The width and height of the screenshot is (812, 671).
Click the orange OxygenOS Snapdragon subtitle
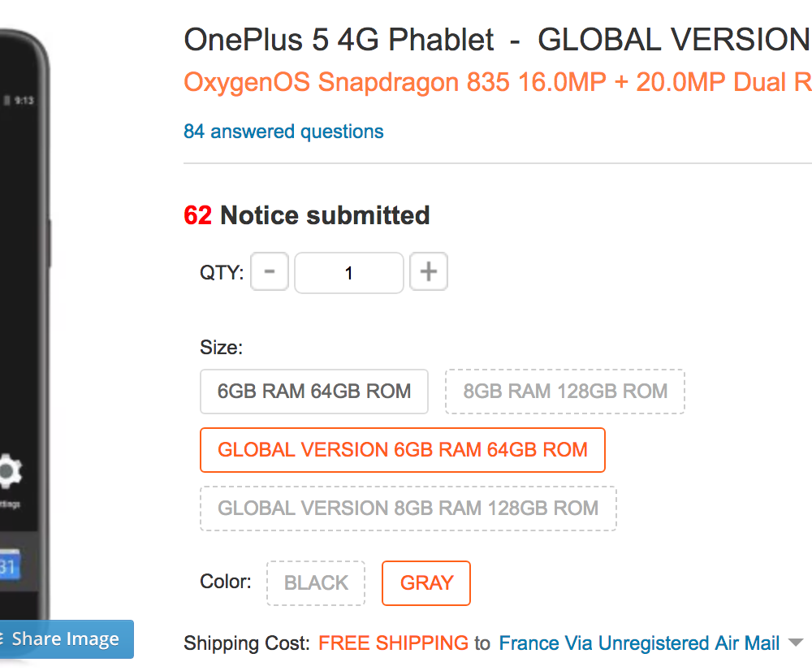498,82
